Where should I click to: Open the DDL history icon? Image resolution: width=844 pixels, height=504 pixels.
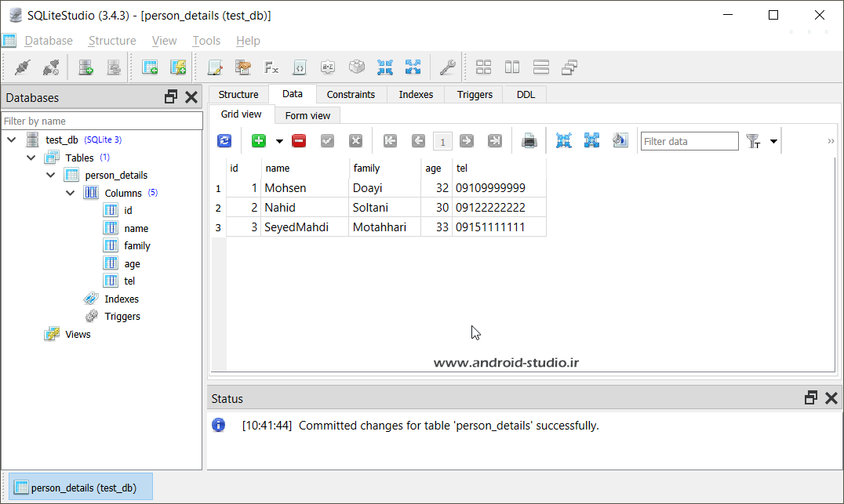pyautogui.click(x=243, y=67)
